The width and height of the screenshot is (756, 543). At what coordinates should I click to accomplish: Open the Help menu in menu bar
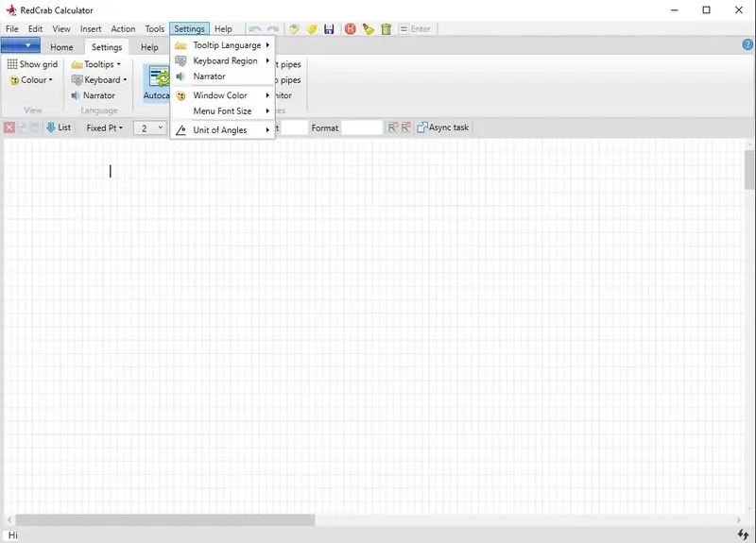coord(223,29)
